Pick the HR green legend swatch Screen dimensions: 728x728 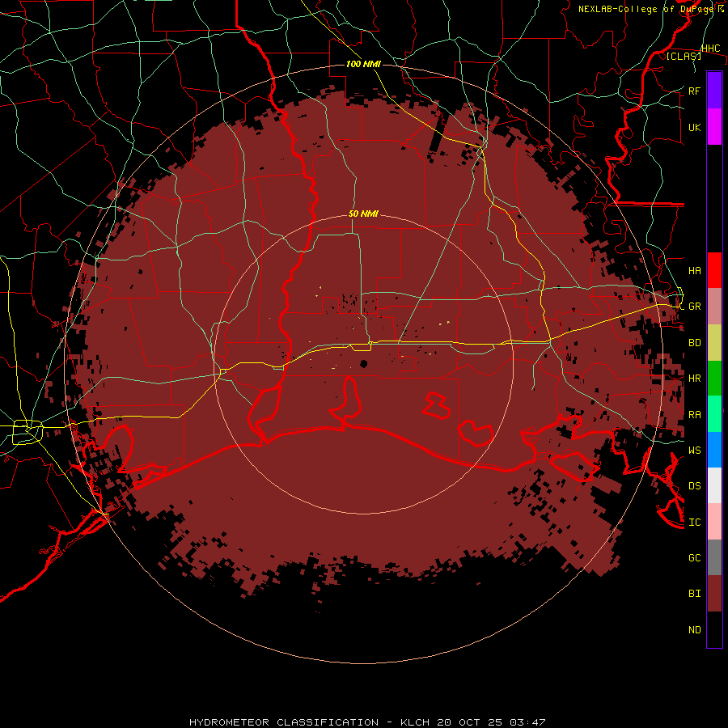click(x=714, y=379)
